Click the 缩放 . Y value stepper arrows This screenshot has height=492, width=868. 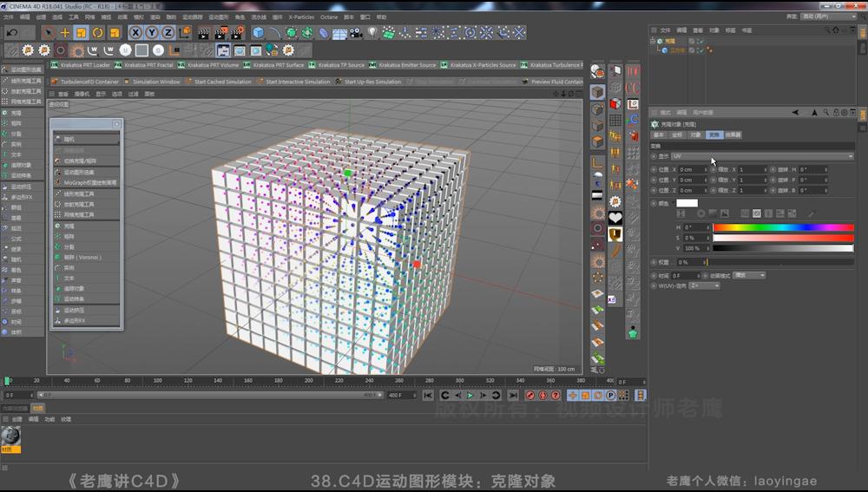[766, 180]
